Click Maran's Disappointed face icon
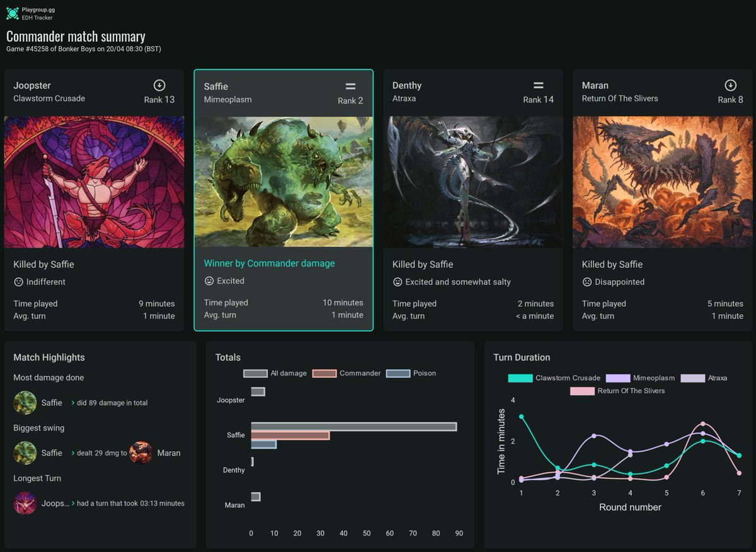 [x=587, y=282]
